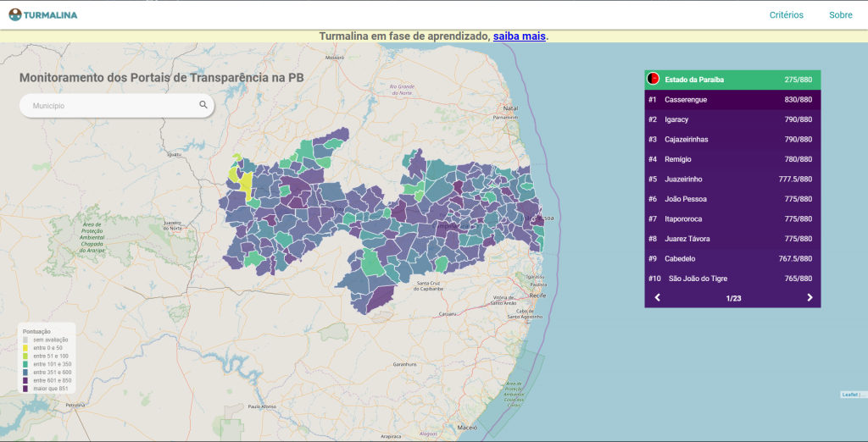Click teal "entre 101 e 350" legend swatch
Screen dimensions: 868x442
[x=25, y=364]
